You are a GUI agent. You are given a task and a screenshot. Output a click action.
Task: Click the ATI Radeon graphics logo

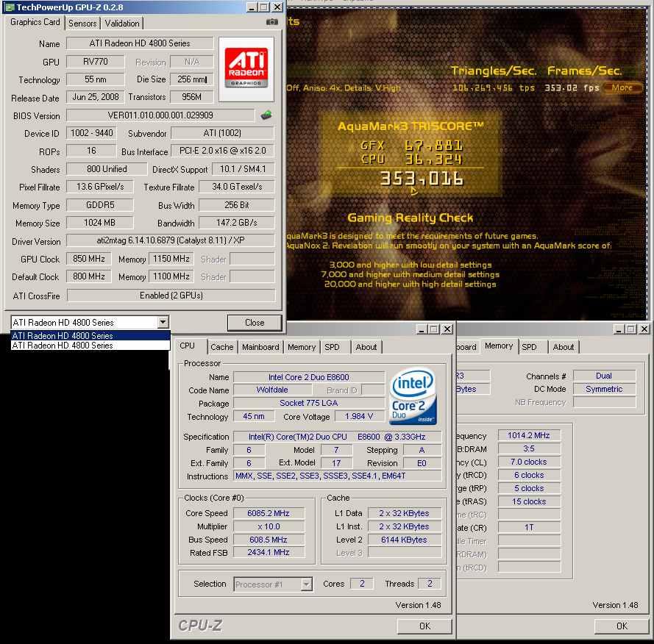[246, 69]
